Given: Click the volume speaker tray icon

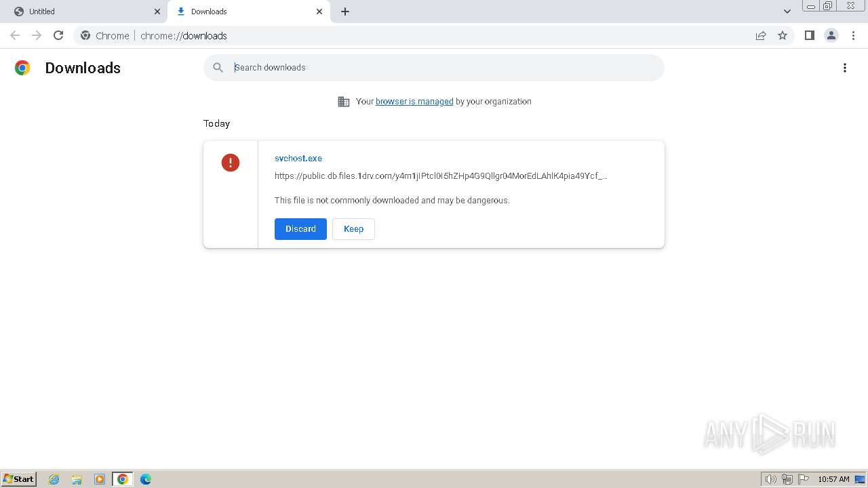Looking at the screenshot, I should [x=770, y=479].
